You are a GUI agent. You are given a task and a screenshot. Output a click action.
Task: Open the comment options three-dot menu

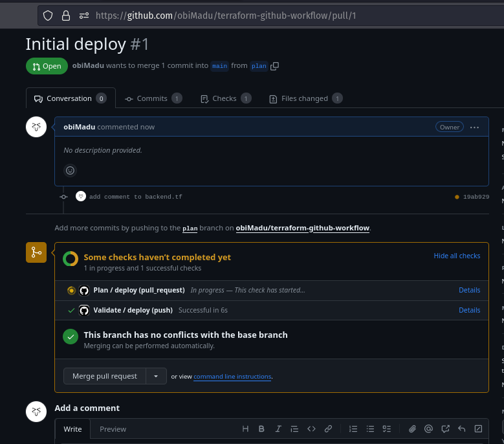tap(474, 128)
